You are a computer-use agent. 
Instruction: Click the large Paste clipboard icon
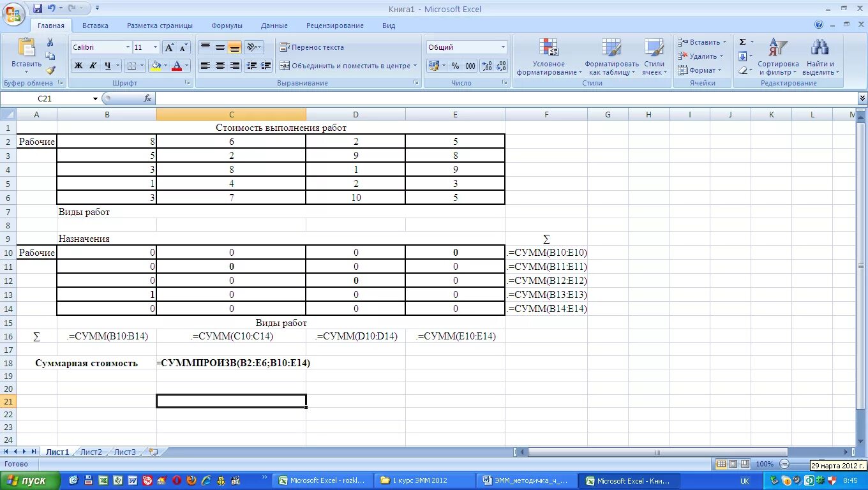click(x=27, y=48)
